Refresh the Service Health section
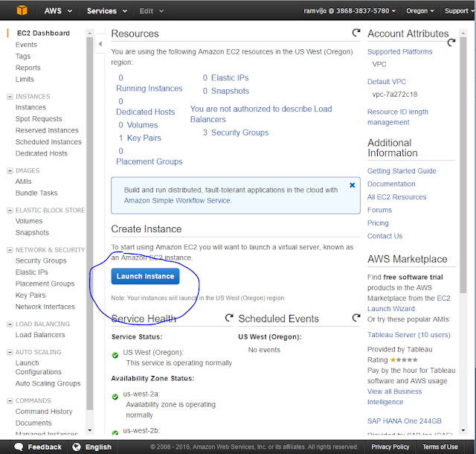This screenshot has width=476, height=454. [x=229, y=318]
